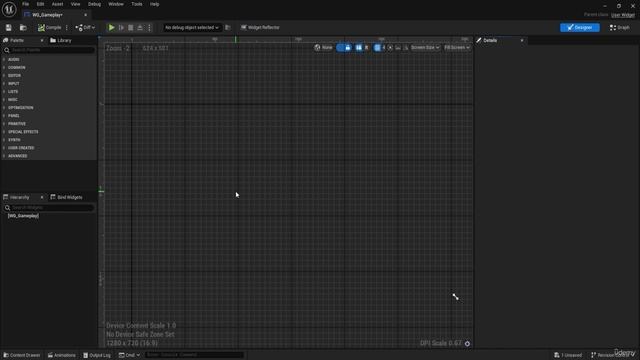Click the localization None globe button
This screenshot has height=360, width=640.
(323, 47)
